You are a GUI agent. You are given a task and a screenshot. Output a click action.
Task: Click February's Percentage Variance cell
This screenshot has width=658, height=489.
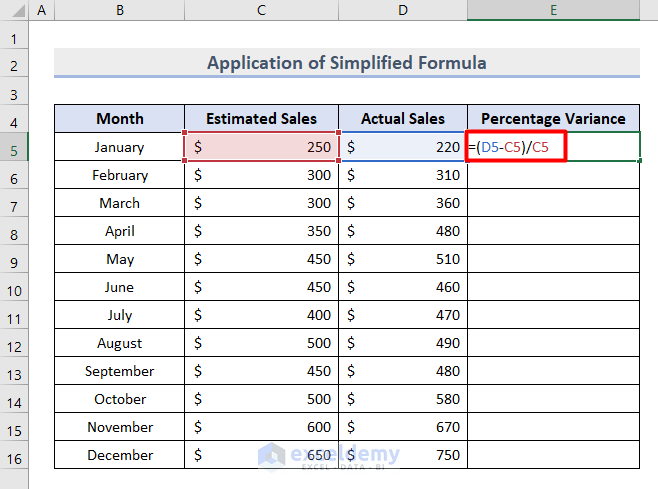tap(553, 176)
